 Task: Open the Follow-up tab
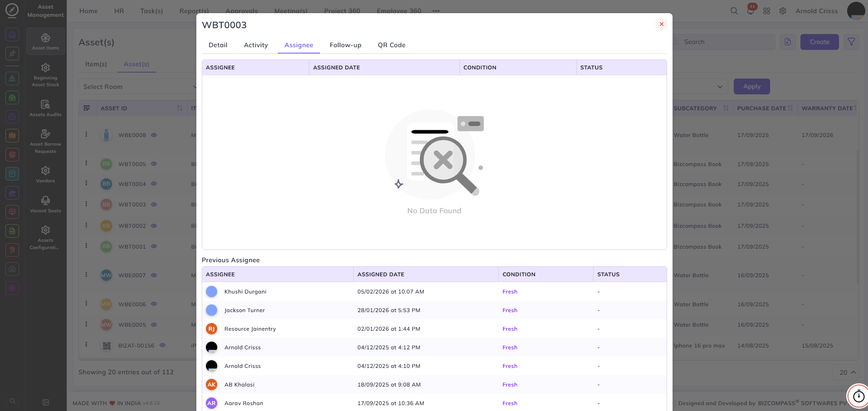[x=346, y=45]
